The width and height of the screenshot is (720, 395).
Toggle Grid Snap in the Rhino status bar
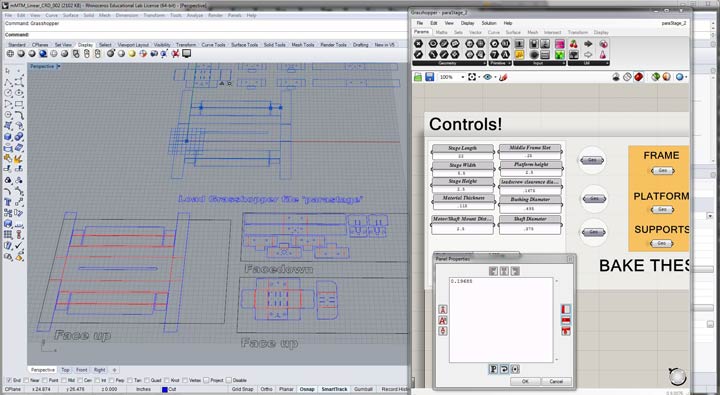242,389
